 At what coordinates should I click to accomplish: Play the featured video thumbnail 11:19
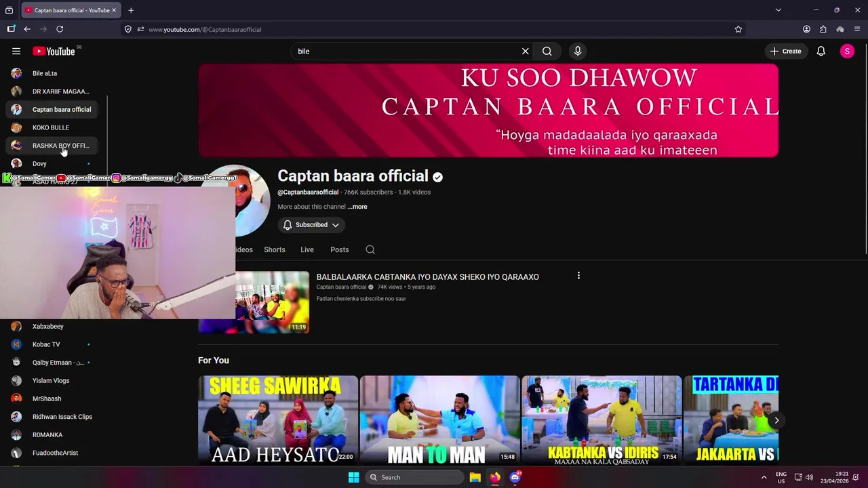(x=273, y=302)
